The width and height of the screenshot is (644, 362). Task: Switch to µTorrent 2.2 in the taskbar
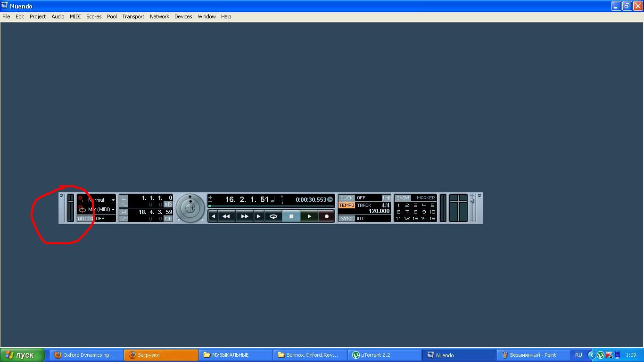(x=384, y=355)
